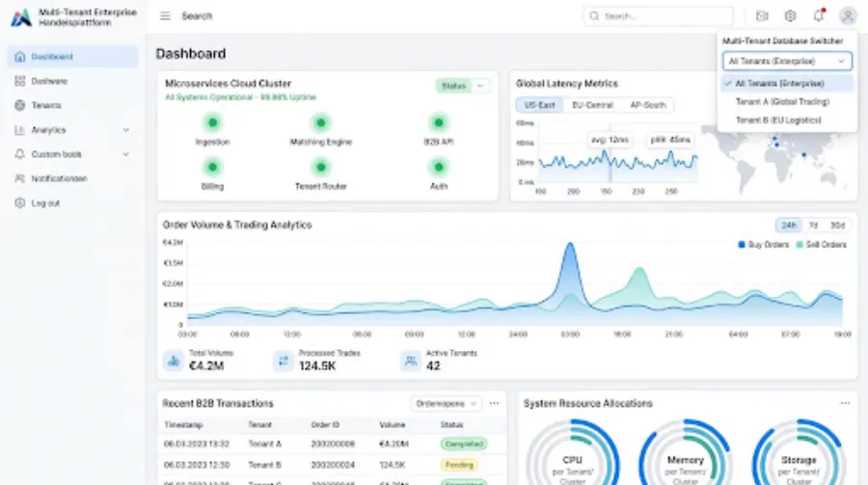Select the Billing service status indicator
Viewport: 868px width, 485px height.
click(212, 167)
